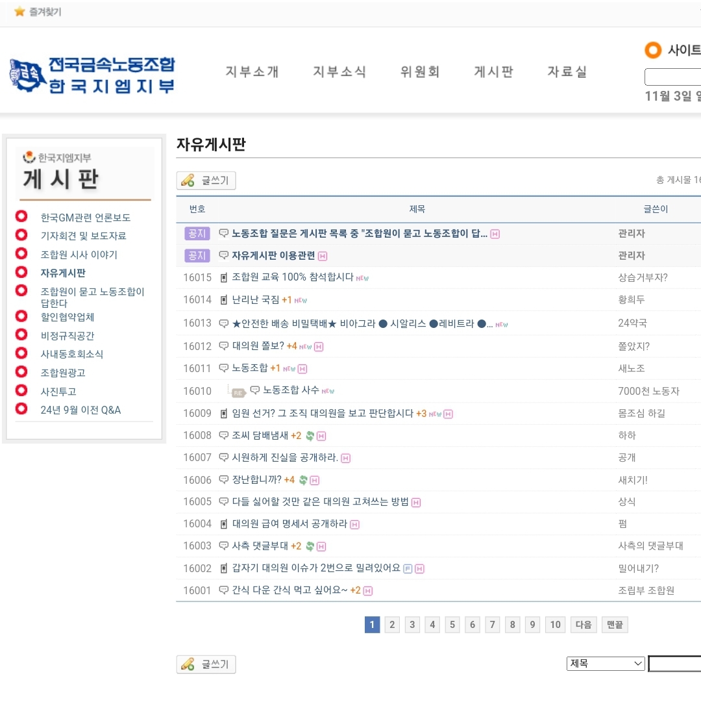Click the red circle bullet beside 사진투고
This screenshot has width=701, height=728.
pos(21,390)
